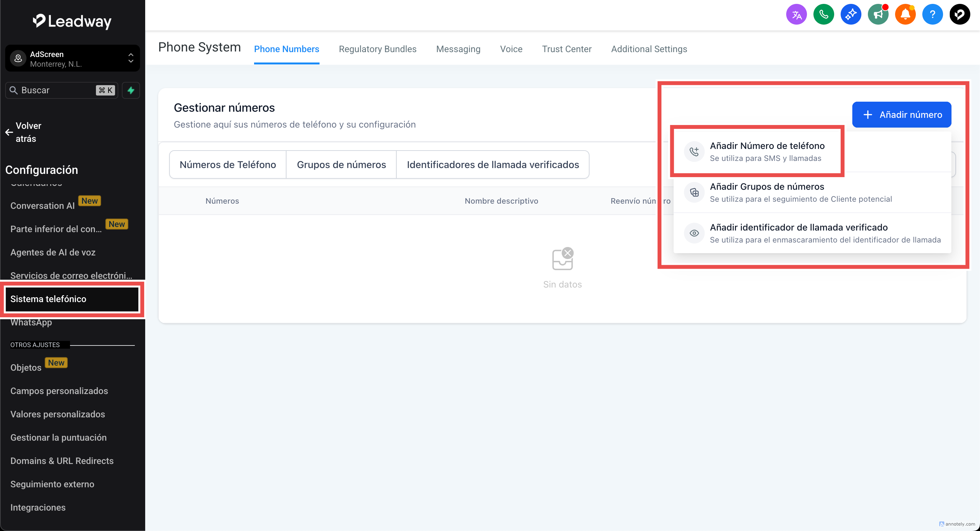Image resolution: width=980 pixels, height=531 pixels.
Task: Open the orange notifications bell
Action: (905, 15)
